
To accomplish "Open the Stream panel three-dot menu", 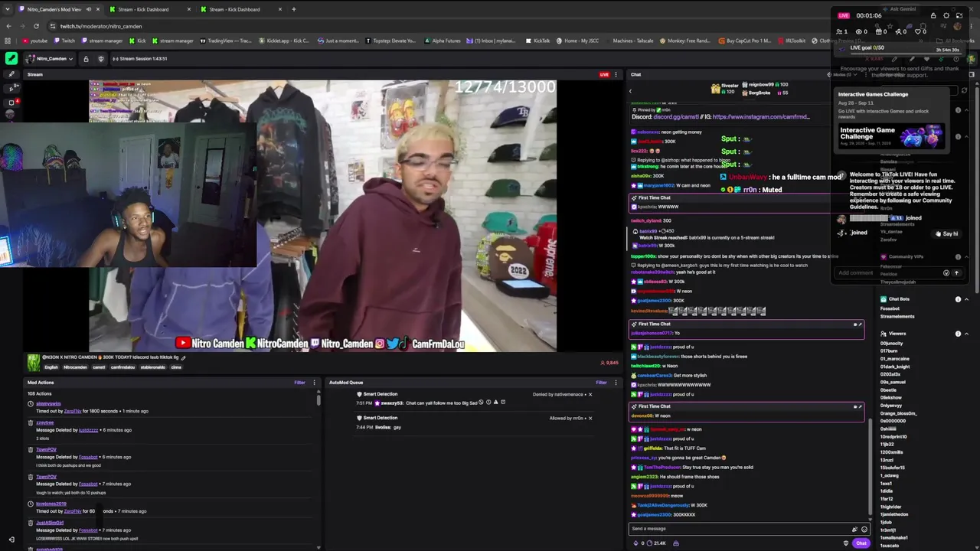I will pos(616,74).
